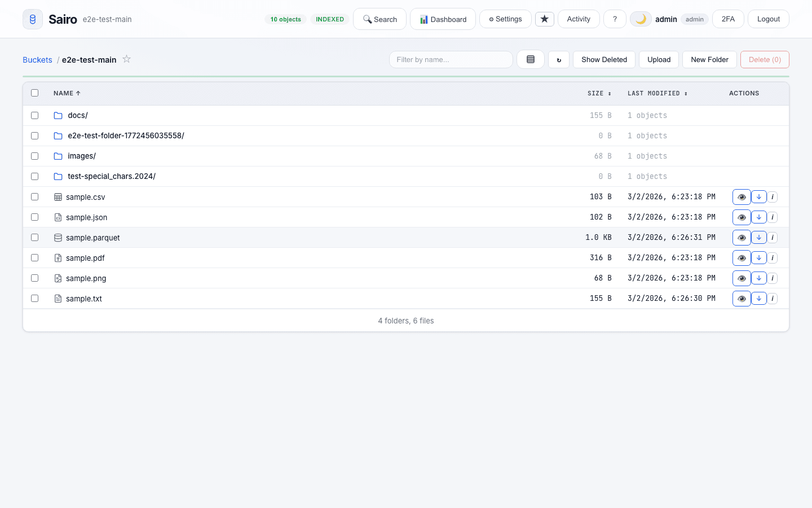Open 2FA setup
This screenshot has width=812, height=508.
(x=728, y=19)
